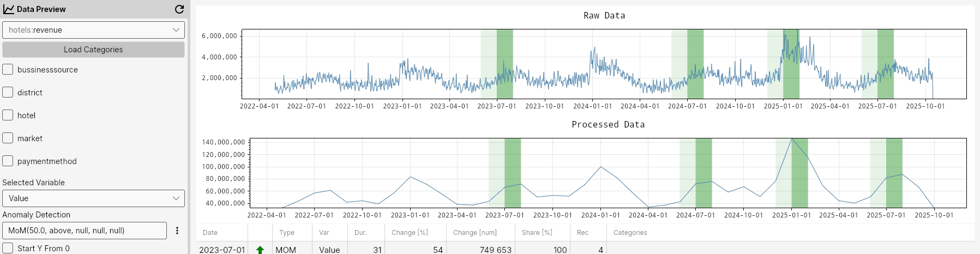Expand the hotels:revenue dropdown arrow
This screenshot has width=980, height=254.
click(176, 30)
